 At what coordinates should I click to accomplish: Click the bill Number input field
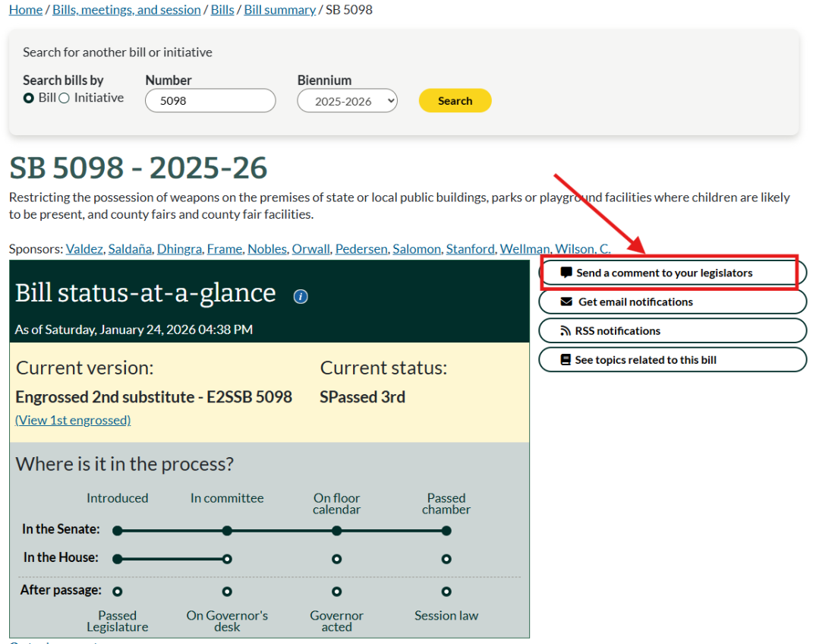[210, 101]
